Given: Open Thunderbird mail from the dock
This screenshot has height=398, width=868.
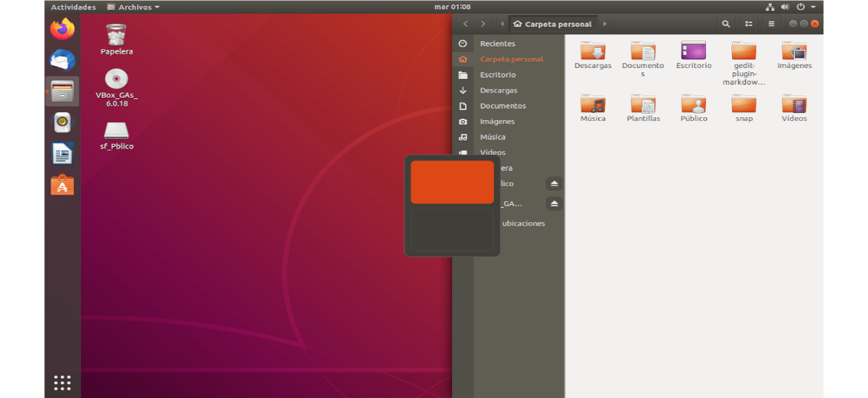Looking at the screenshot, I should click(62, 61).
